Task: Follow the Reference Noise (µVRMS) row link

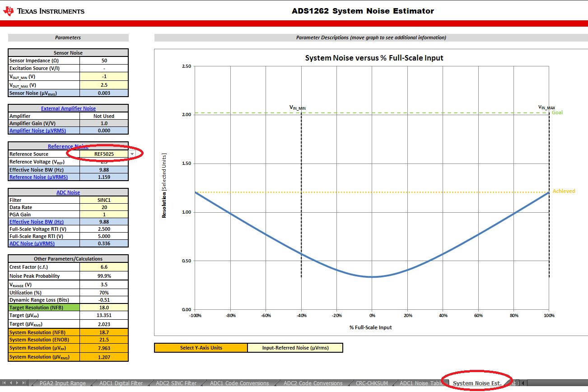Action: 37,177
